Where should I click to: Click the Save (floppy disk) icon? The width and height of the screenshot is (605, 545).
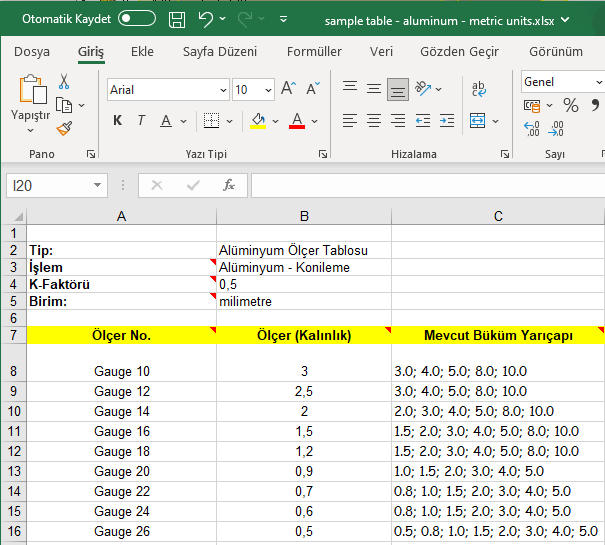(177, 19)
